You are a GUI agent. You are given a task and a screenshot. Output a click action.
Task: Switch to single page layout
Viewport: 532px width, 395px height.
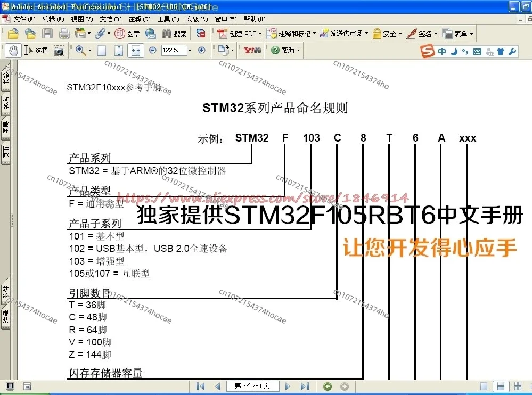coord(484,386)
